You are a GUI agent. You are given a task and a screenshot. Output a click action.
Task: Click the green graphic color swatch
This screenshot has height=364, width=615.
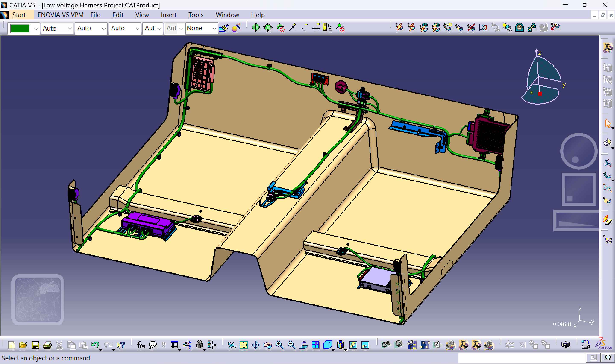[x=20, y=28]
